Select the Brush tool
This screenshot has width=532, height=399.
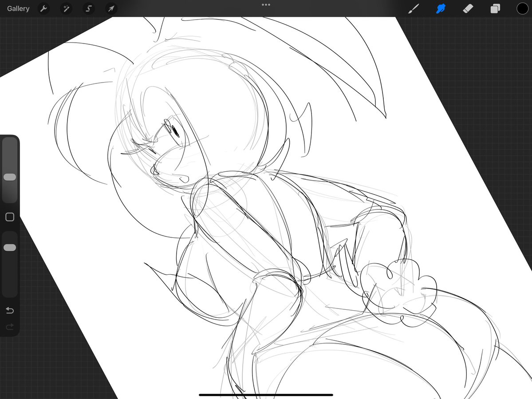click(x=413, y=8)
